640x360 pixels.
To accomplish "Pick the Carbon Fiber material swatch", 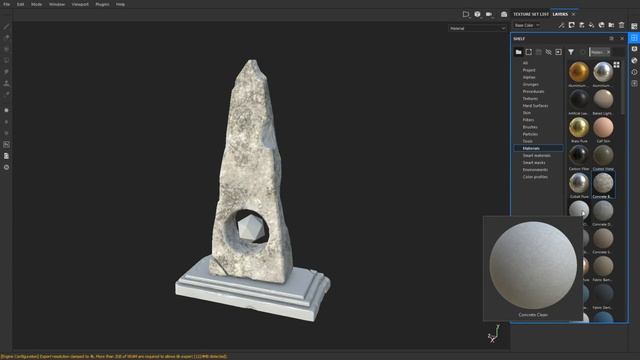I will pos(579,155).
